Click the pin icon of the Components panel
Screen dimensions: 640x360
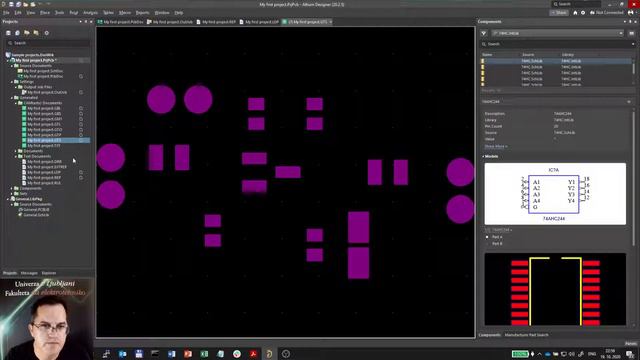pos(630,21)
